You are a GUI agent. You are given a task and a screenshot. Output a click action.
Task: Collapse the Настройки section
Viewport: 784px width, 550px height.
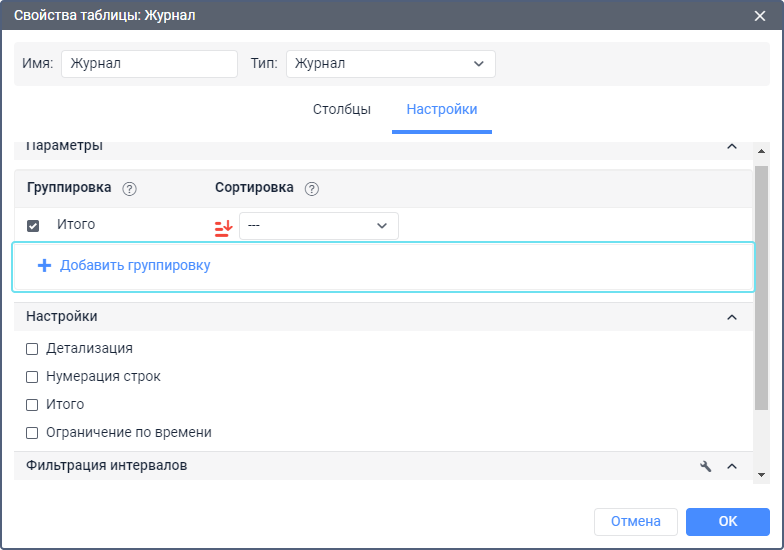[732, 317]
